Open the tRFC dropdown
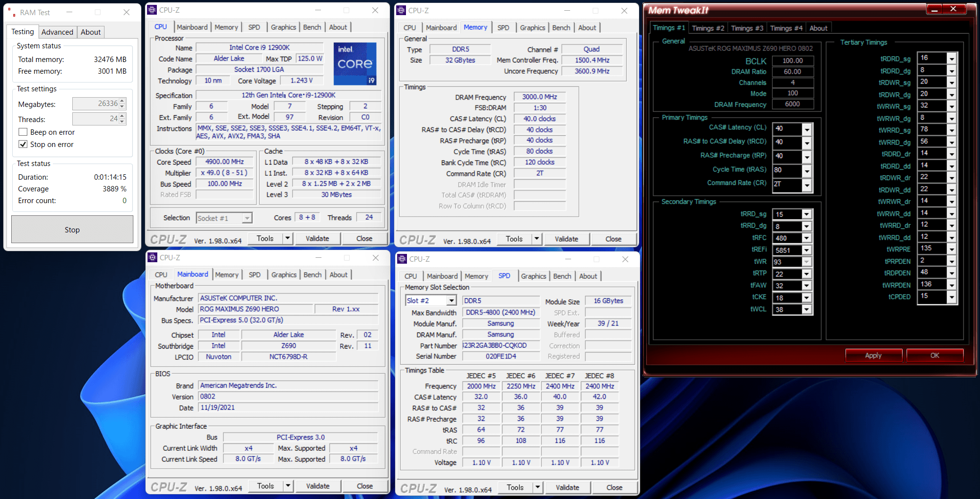The image size is (980, 499). pyautogui.click(x=807, y=238)
